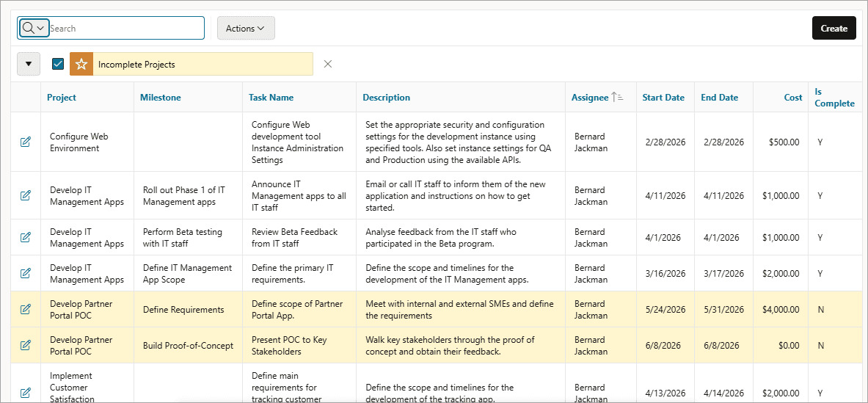Select the $4,000.00 cost cell

(x=779, y=310)
